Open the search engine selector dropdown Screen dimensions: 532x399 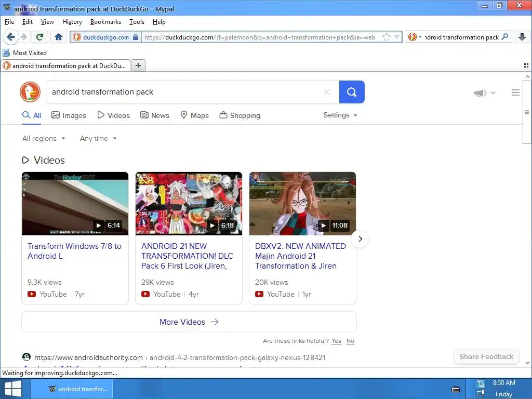pos(415,37)
